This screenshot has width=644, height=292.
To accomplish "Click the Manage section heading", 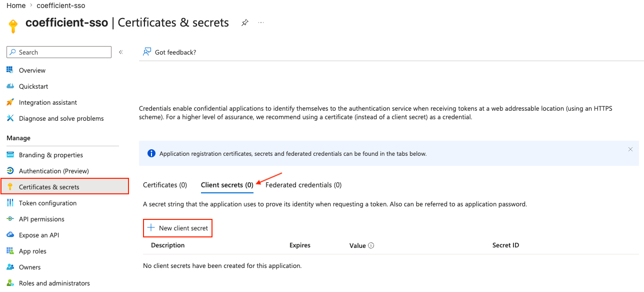I will point(18,138).
